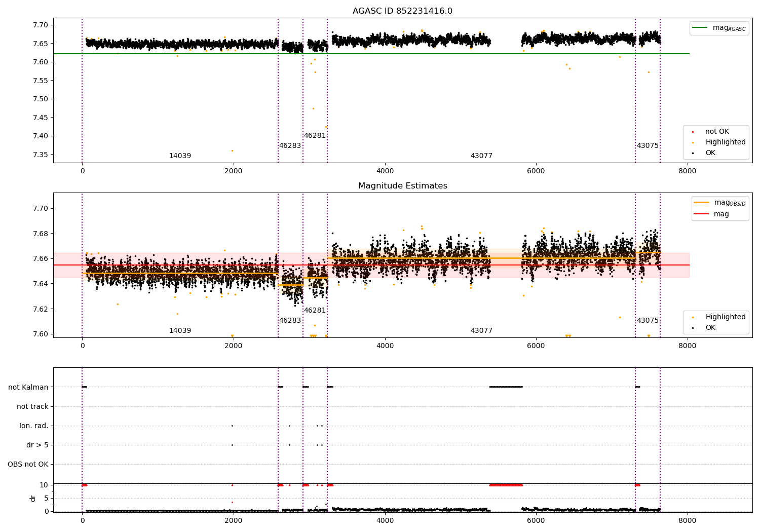
Task: Select the 'not Kalman' axis label
Action: click(28, 387)
